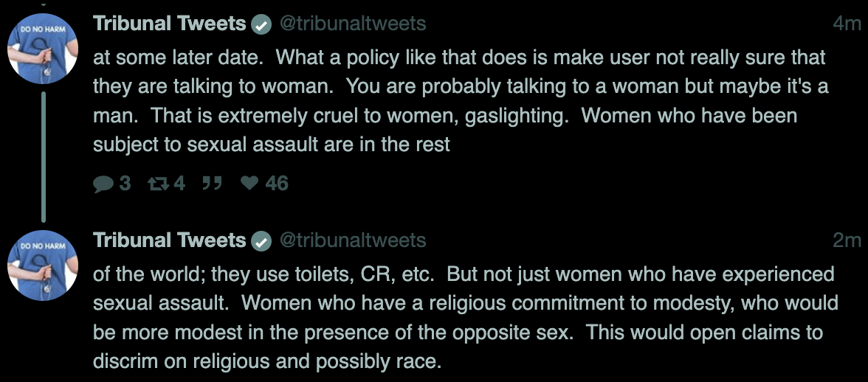Viewport: 868px width, 382px height.
Task: Click the reply count showing 3
Action: 125,183
